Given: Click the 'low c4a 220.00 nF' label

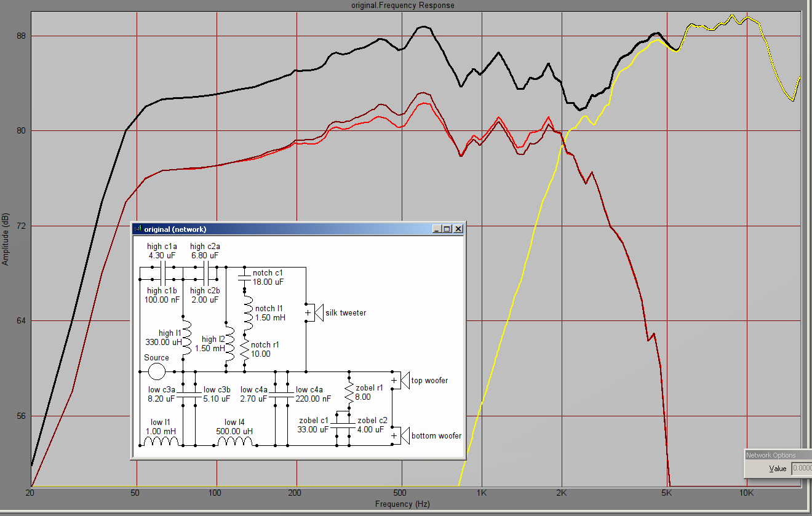Looking at the screenshot, I should pyautogui.click(x=314, y=394).
